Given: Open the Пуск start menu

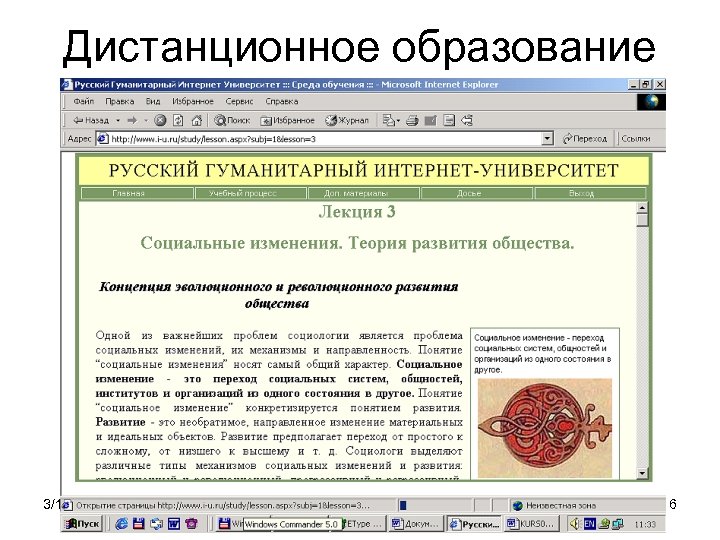Looking at the screenshot, I should pyautogui.click(x=83, y=523).
